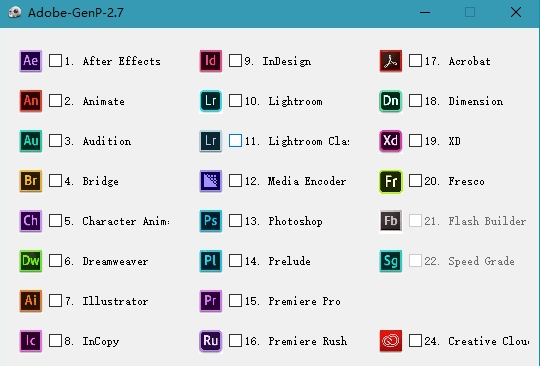The width and height of the screenshot is (540, 366).
Task: Click the Photoshop Ps icon
Action: 211,221
